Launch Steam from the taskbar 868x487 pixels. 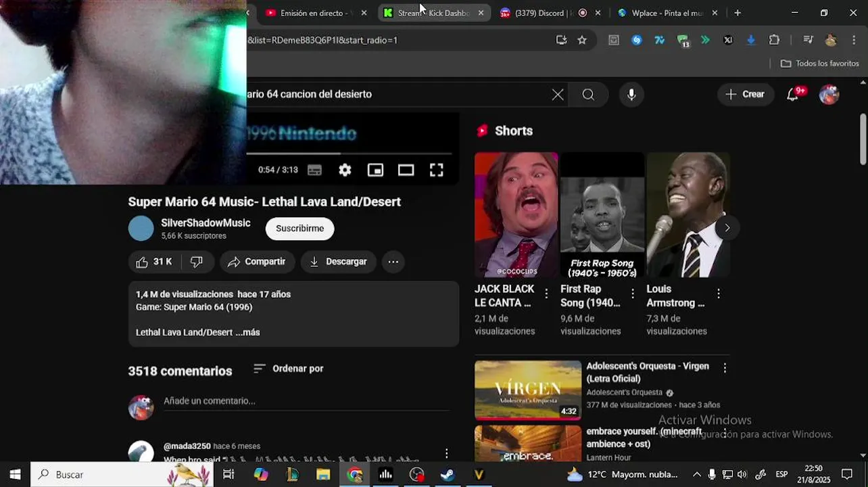pyautogui.click(x=448, y=474)
